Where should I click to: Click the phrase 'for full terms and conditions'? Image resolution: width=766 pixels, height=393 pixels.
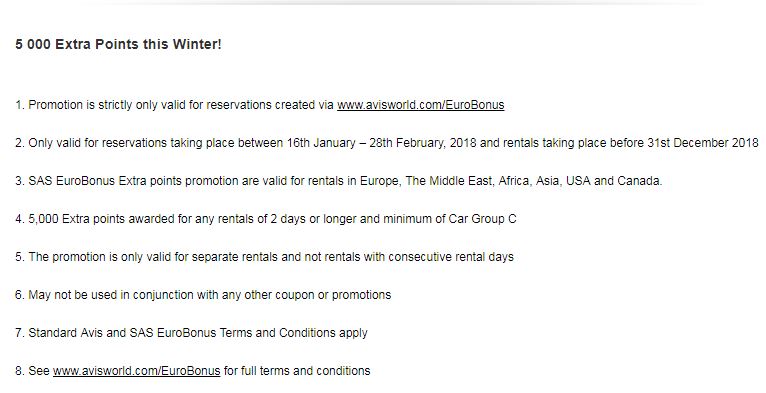(x=297, y=371)
